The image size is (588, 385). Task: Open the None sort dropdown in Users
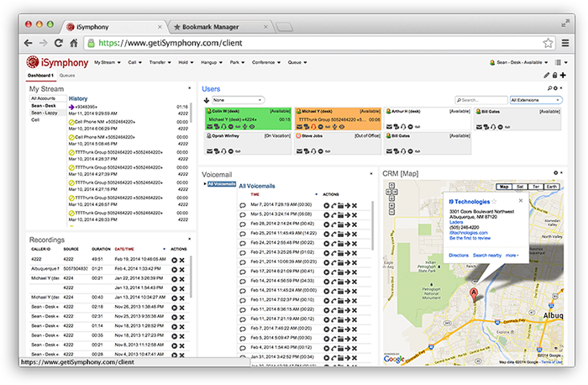[x=239, y=99]
